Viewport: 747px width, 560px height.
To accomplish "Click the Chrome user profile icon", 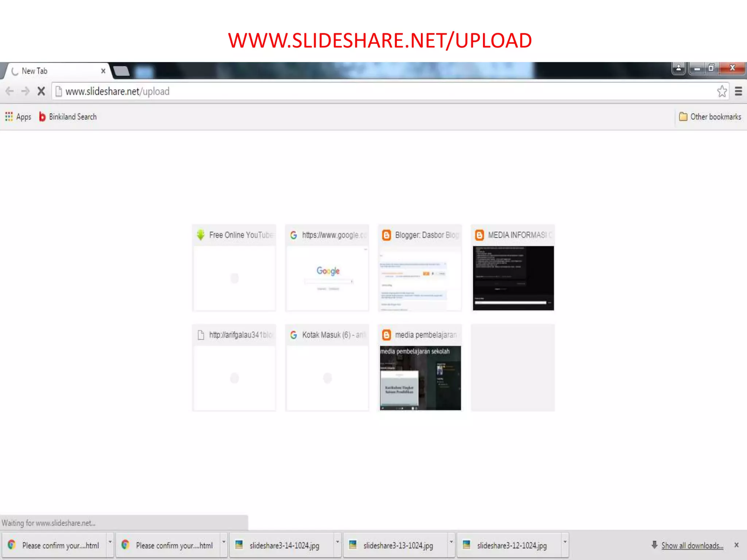I will pos(678,68).
